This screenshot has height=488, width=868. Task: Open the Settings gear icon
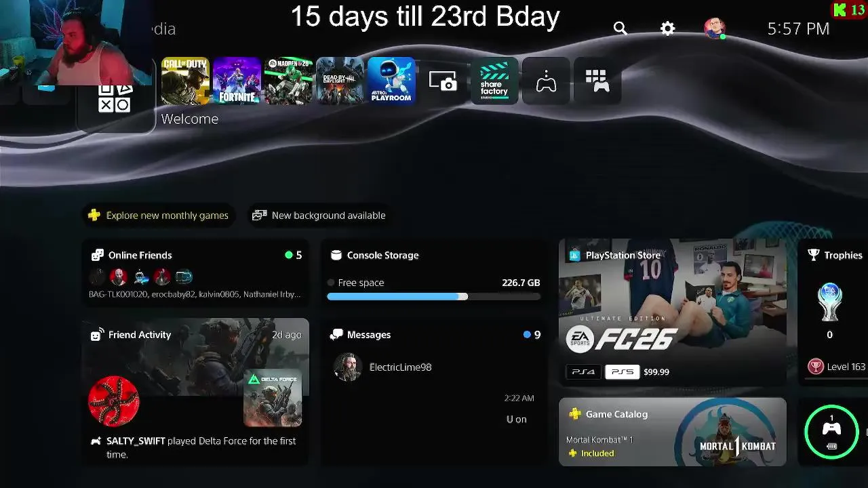coord(667,28)
